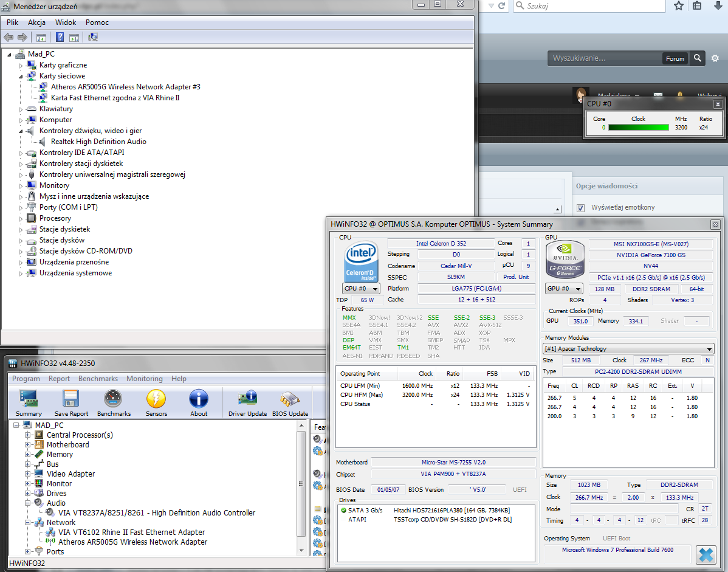Expand Motherboard node in HWiNFO32 tree
Viewport: 728px width, 572px height.
point(27,445)
